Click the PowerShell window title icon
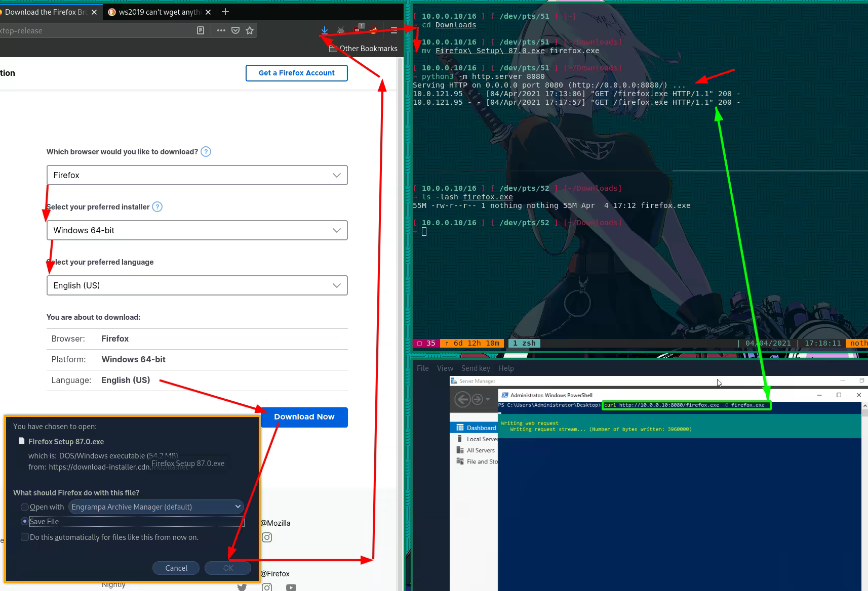Viewport: 868px width, 591px height. point(505,395)
